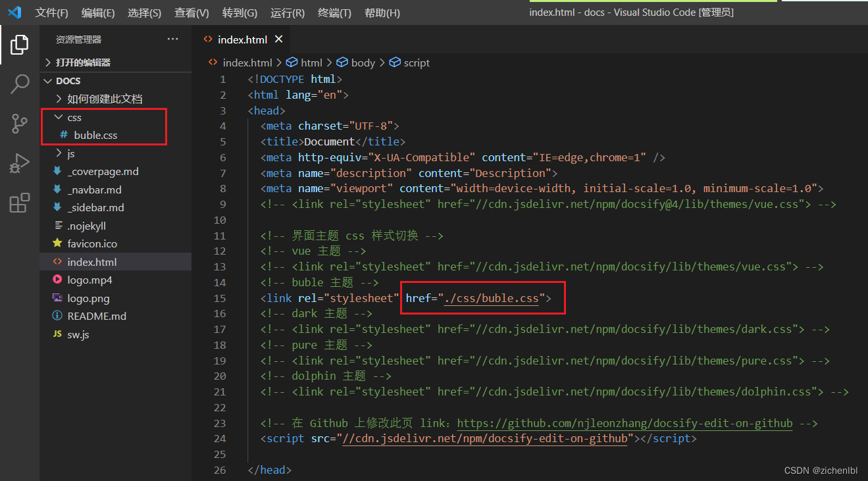Open the Source Control view icon
The image size is (868, 481).
(x=20, y=123)
